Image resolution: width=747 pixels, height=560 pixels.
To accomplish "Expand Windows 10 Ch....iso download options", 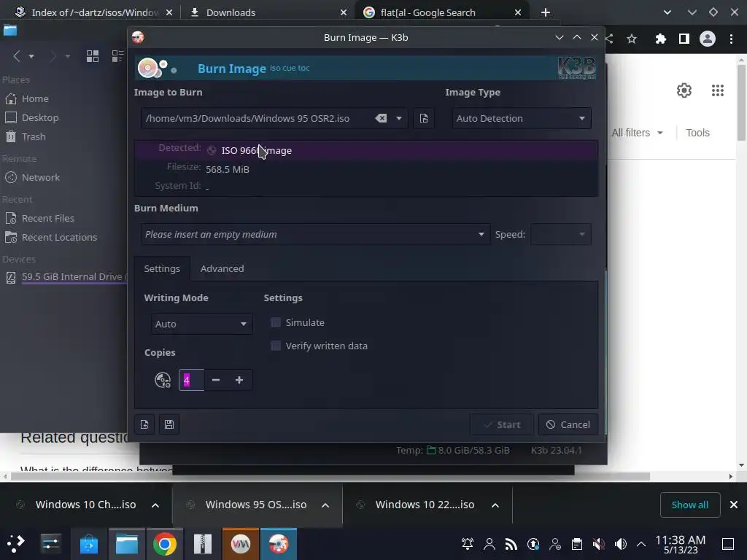I will pyautogui.click(x=155, y=505).
